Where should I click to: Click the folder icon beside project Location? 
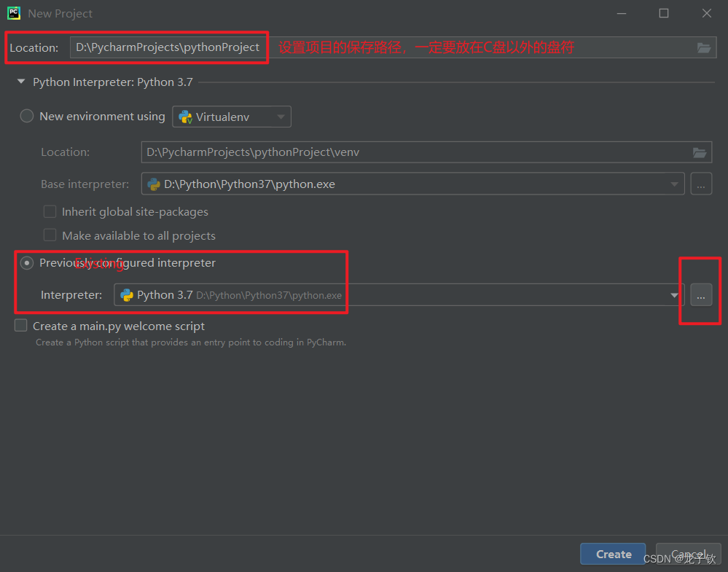coord(703,47)
